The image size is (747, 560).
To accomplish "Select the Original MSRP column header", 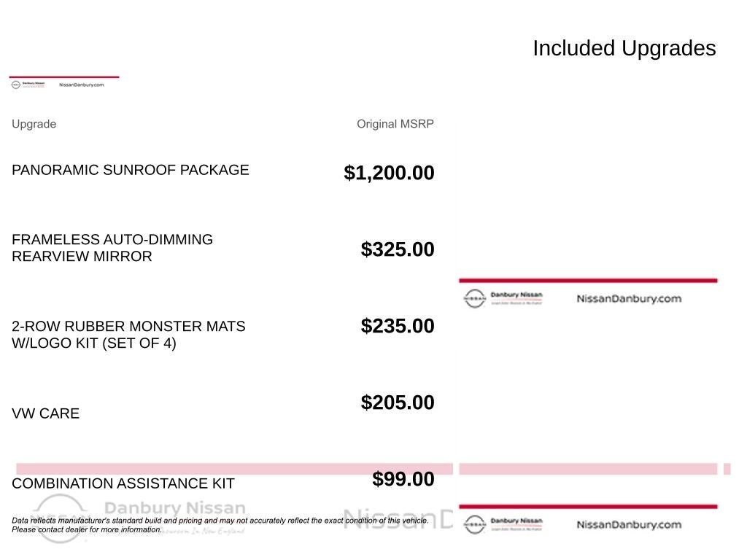I will [x=395, y=124].
